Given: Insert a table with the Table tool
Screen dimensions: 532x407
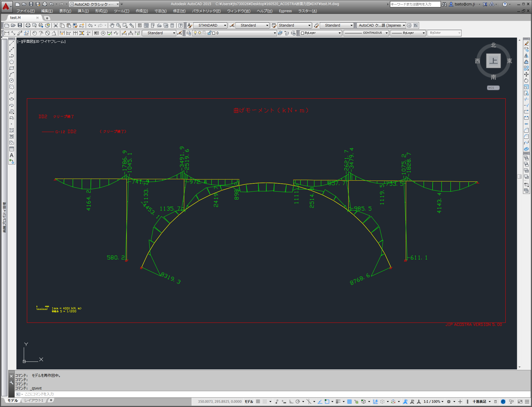Looking at the screenshot, I should [12, 149].
